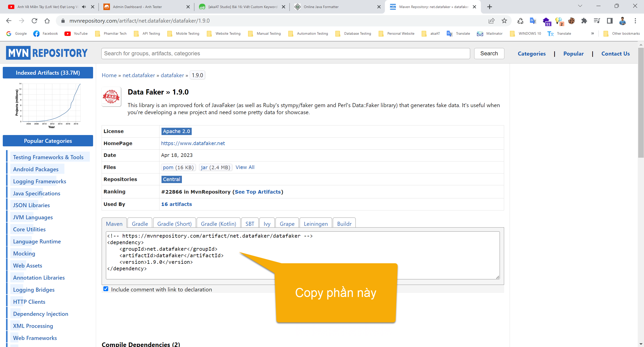Open the Phamiliar Tech bookmark folder

(111, 33)
